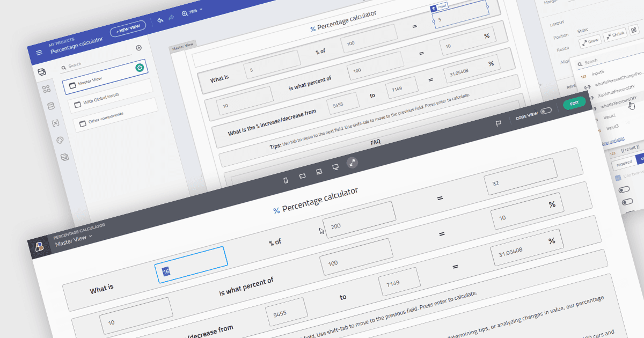
Task: Click the preview field showing 200
Action: [359, 220]
